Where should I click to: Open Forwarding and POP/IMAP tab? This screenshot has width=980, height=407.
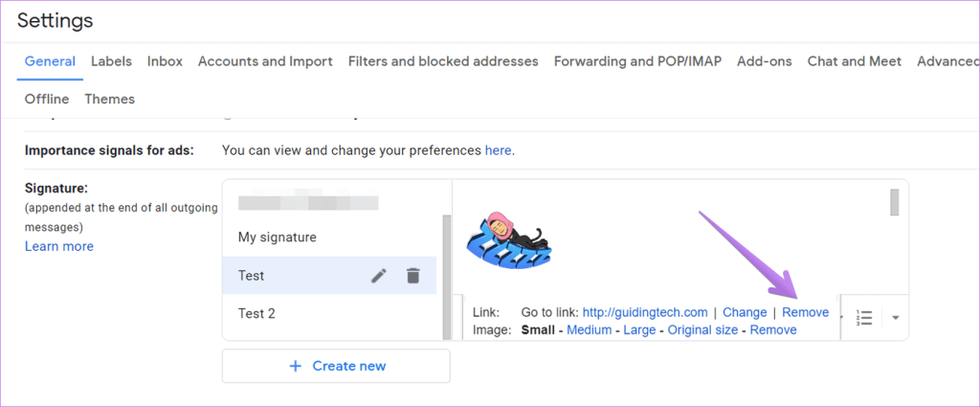pyautogui.click(x=637, y=61)
